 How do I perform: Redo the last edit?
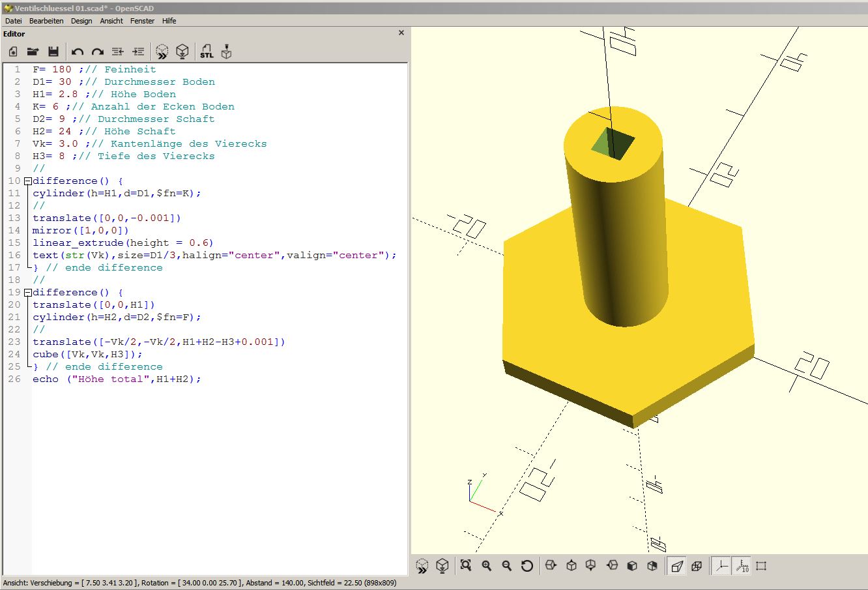[x=98, y=52]
